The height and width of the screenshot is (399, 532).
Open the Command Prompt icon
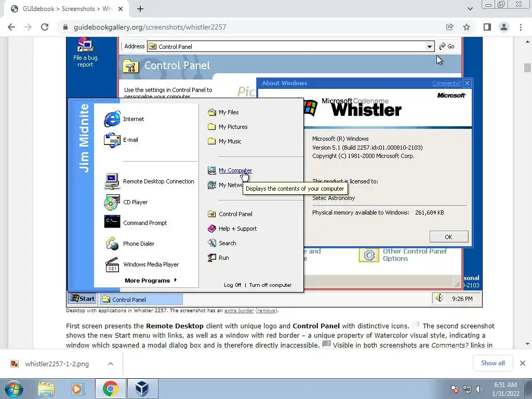click(112, 222)
